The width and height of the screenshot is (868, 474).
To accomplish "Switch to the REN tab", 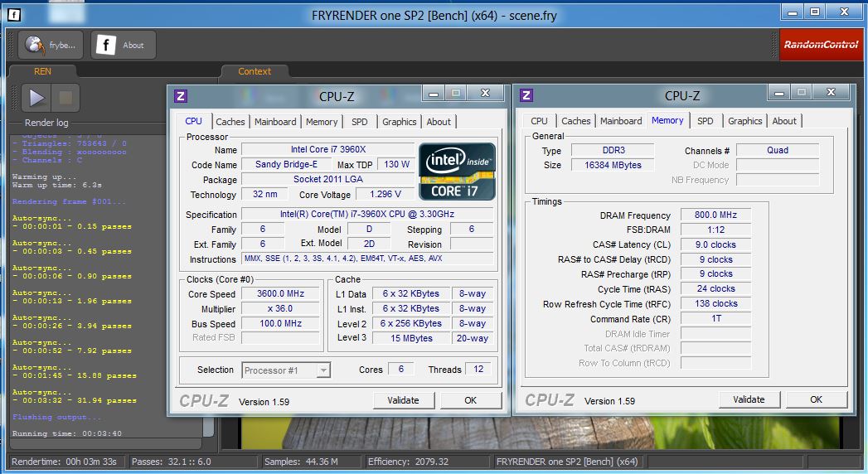I will [42, 71].
